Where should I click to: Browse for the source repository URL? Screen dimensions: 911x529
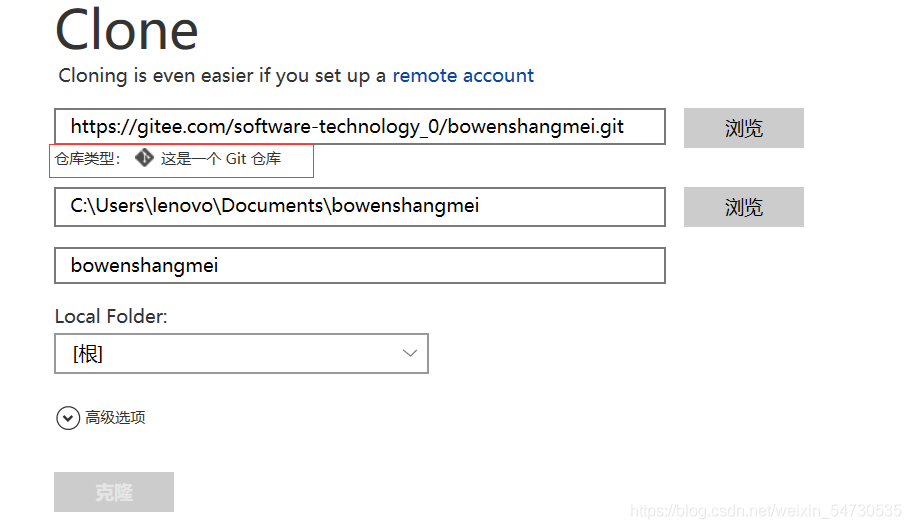pos(744,128)
